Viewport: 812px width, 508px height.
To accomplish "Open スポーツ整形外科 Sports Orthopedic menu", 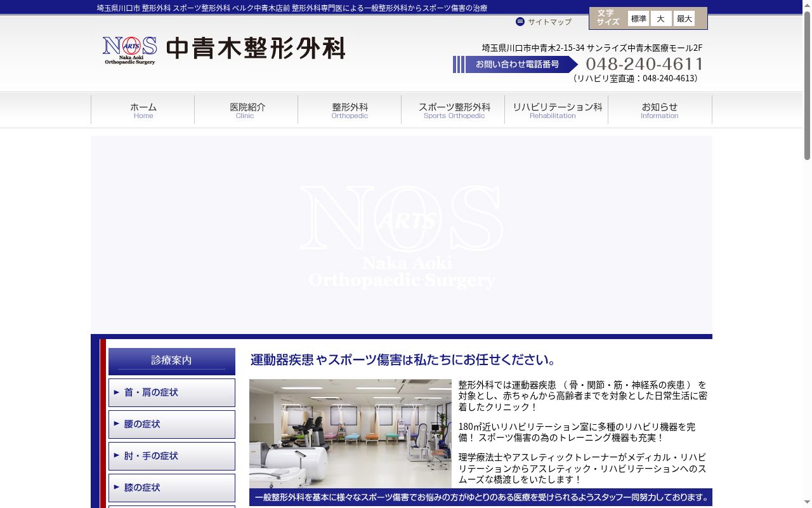I will pyautogui.click(x=454, y=110).
